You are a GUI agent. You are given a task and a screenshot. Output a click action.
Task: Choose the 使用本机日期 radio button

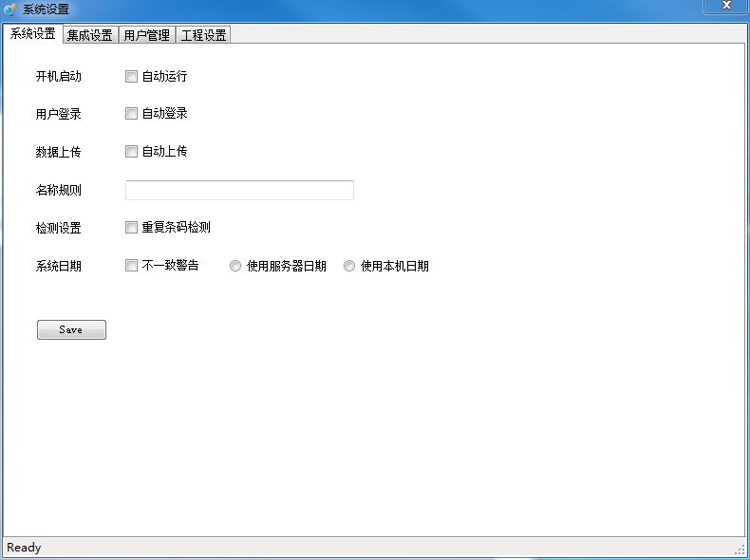click(349, 267)
